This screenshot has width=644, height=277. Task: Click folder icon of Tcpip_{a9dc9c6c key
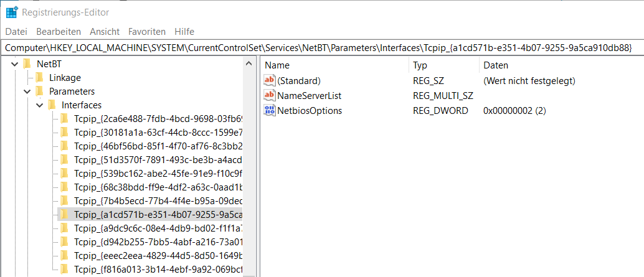point(64,228)
